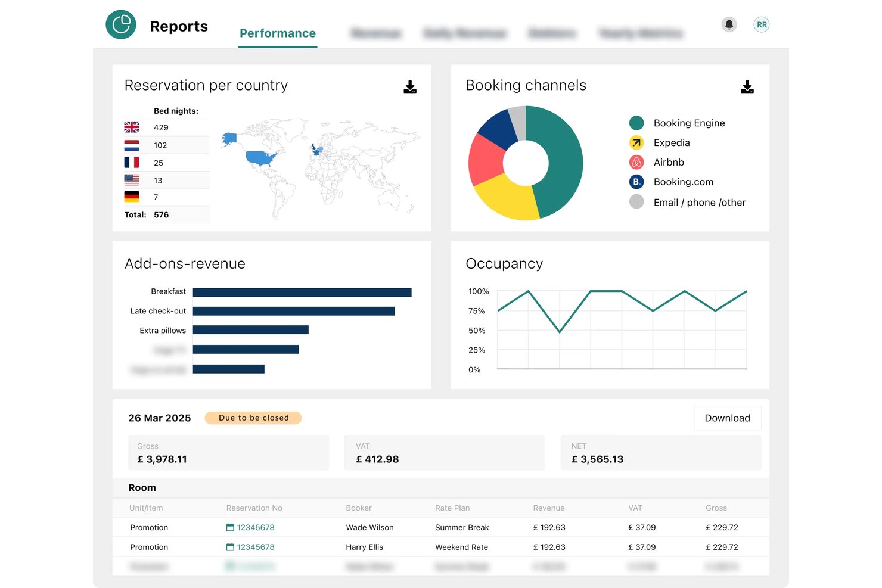Click the highlighted United States on the map

(x=260, y=158)
